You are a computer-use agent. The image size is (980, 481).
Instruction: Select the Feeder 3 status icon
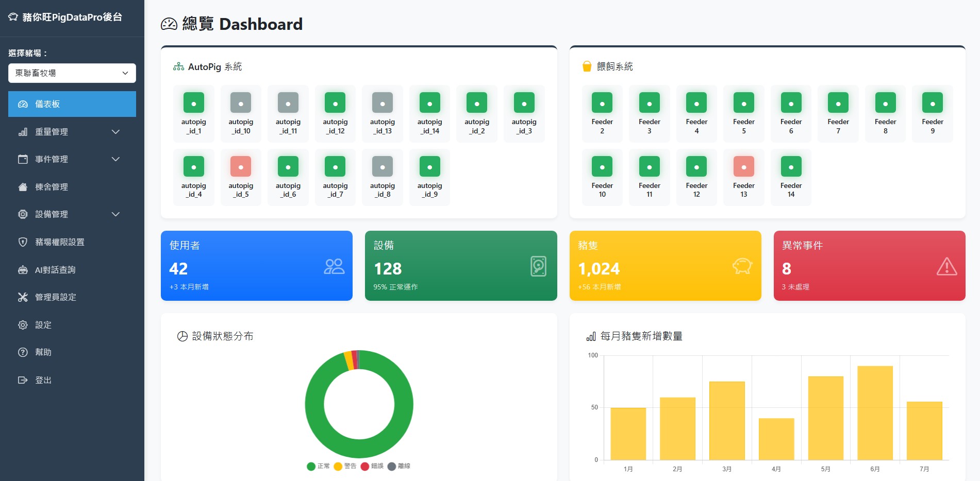click(650, 103)
